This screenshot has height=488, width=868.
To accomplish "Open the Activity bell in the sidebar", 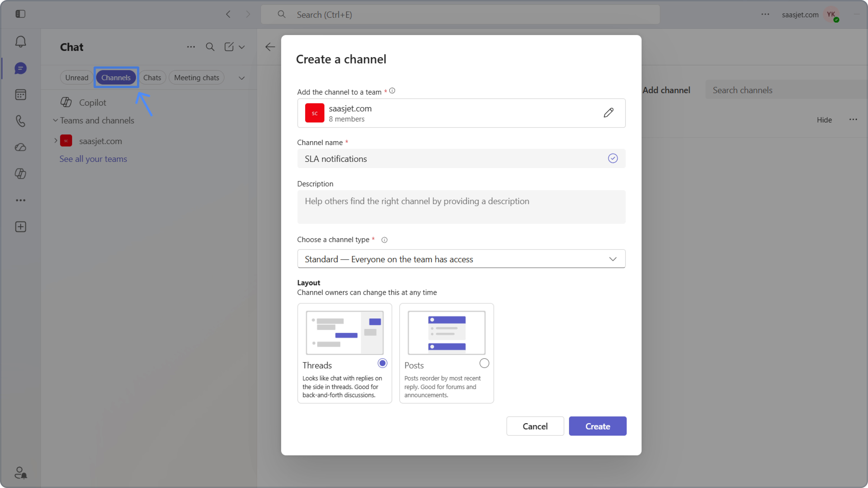I will [21, 42].
